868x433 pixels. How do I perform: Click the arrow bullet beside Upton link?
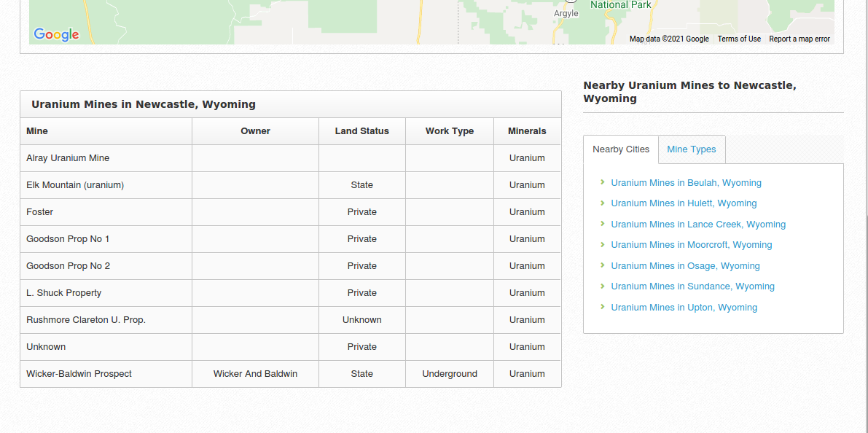pyautogui.click(x=602, y=307)
